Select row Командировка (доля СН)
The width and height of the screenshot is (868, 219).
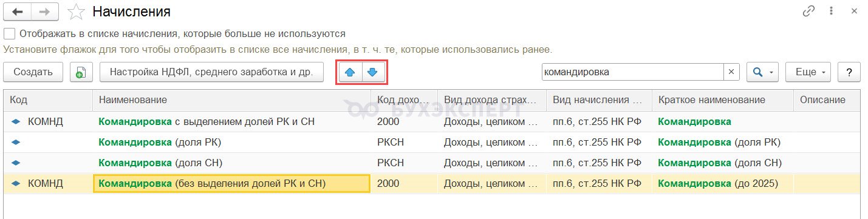[x=432, y=163]
